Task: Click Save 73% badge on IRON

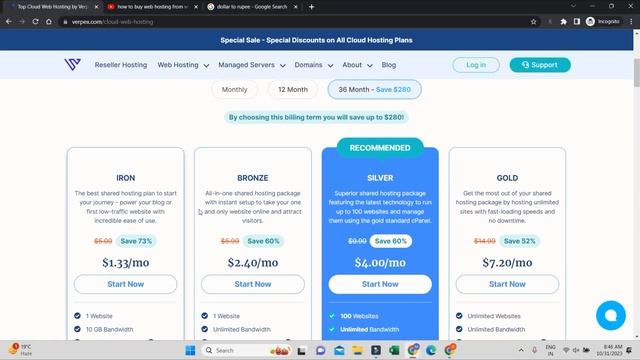Action: (x=136, y=241)
